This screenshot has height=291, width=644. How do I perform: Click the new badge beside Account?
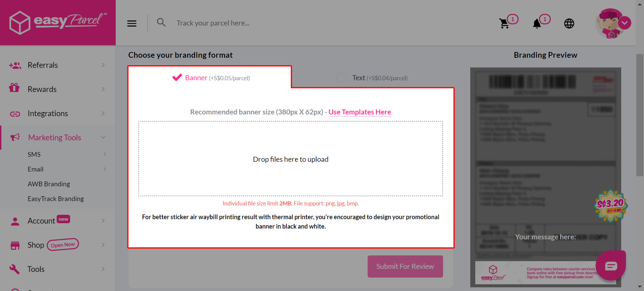point(63,219)
